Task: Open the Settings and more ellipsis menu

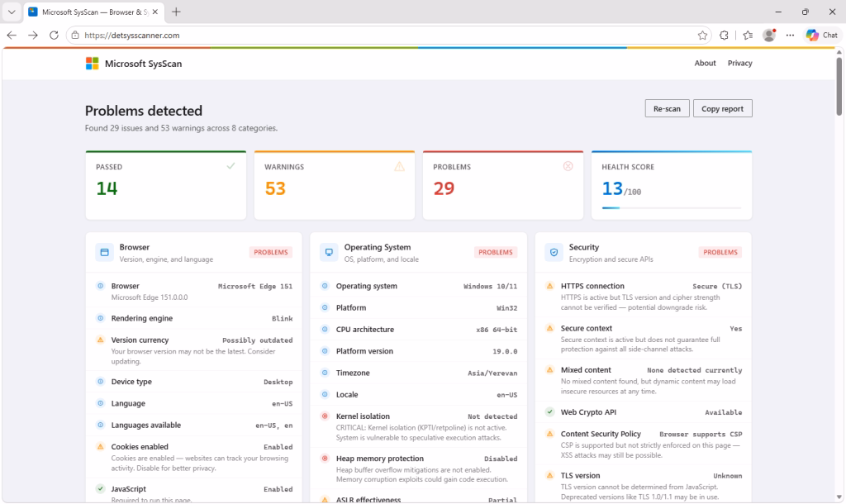Action: [x=790, y=35]
